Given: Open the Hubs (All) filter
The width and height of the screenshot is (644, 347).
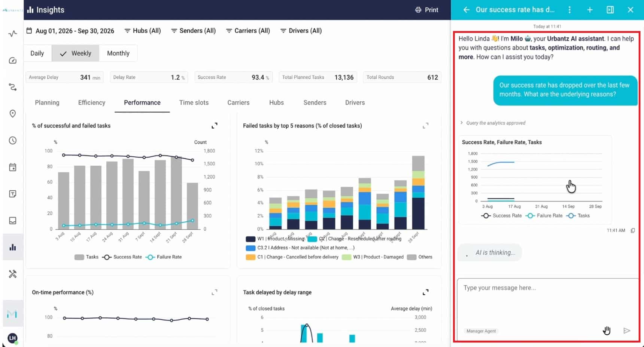Looking at the screenshot, I should (x=143, y=31).
